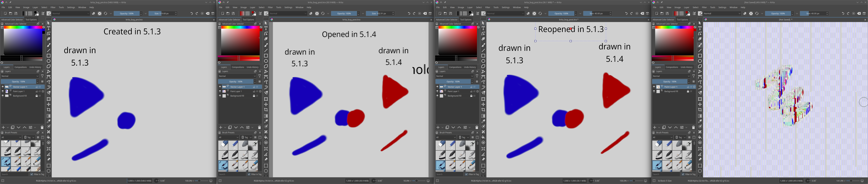Image resolution: width=868 pixels, height=184 pixels.
Task: Switch to Undo History tab in leftmost window
Action: (x=35, y=67)
